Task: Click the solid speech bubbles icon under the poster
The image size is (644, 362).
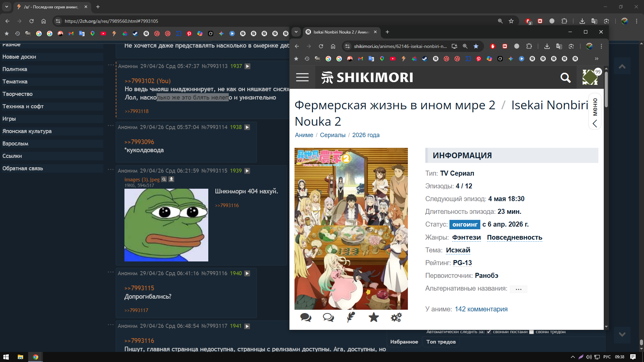Action: (x=306, y=317)
